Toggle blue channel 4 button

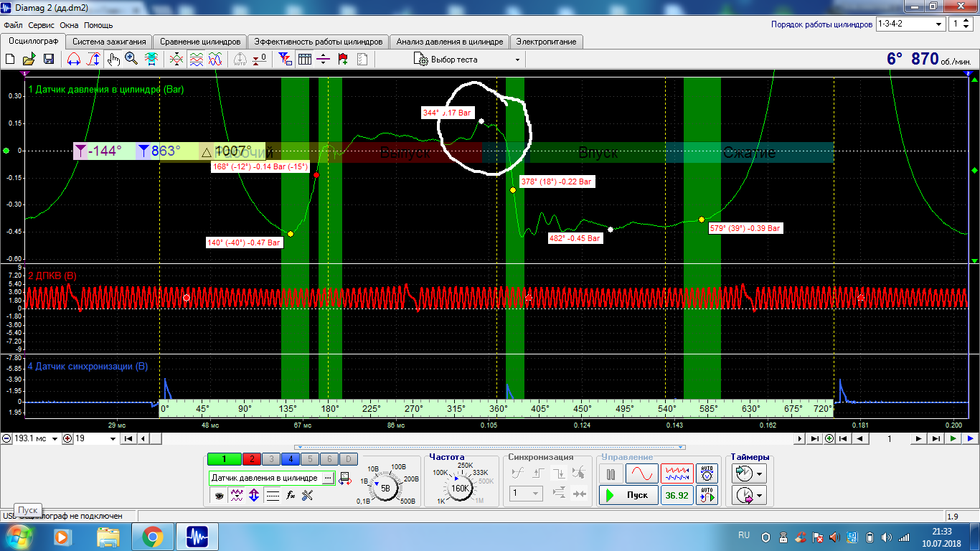(290, 459)
